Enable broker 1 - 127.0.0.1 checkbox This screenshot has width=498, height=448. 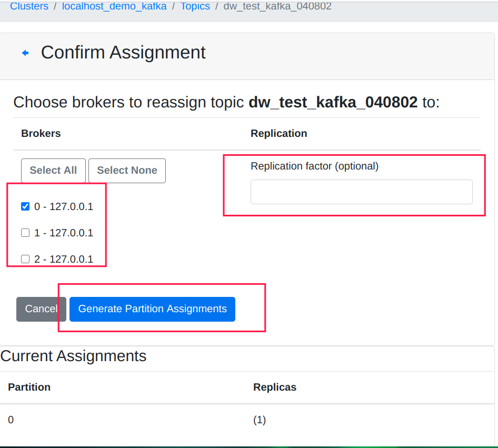(25, 233)
